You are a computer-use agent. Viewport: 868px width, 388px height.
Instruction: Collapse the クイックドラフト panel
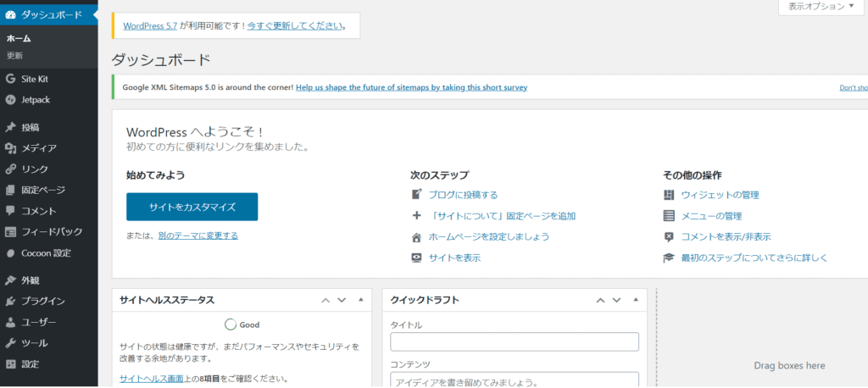pyautogui.click(x=636, y=300)
